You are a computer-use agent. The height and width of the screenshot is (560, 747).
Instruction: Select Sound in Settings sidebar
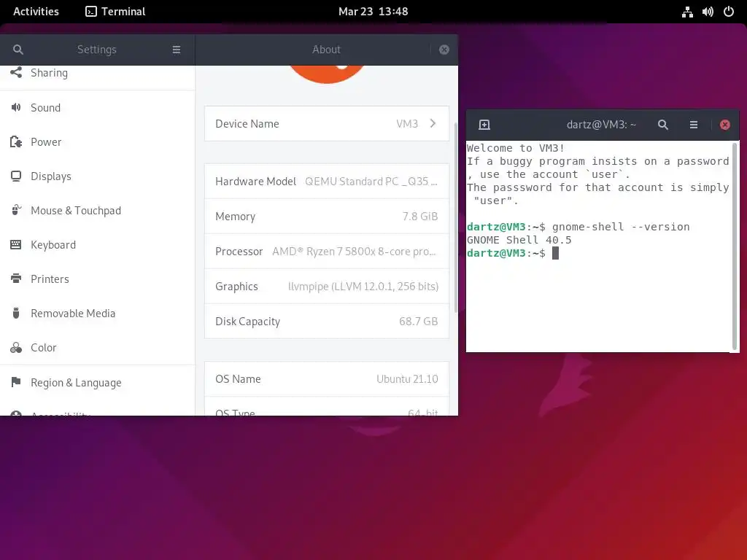click(97, 108)
